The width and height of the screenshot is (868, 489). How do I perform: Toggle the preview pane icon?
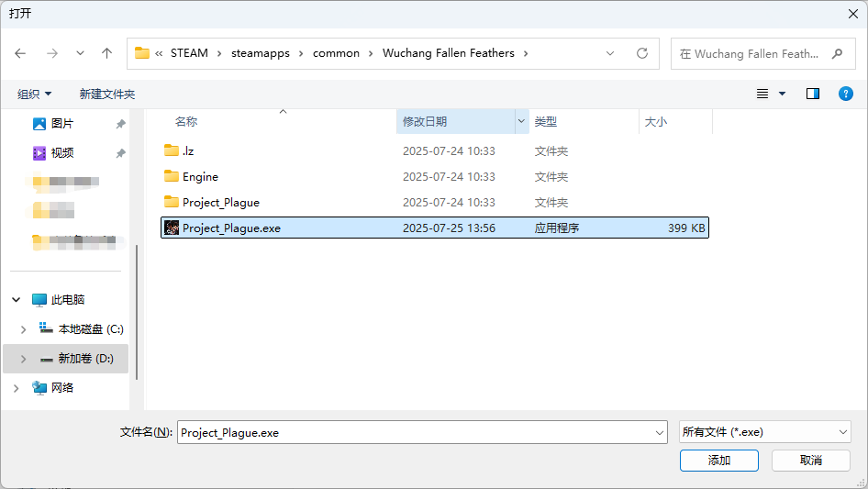[x=812, y=94]
